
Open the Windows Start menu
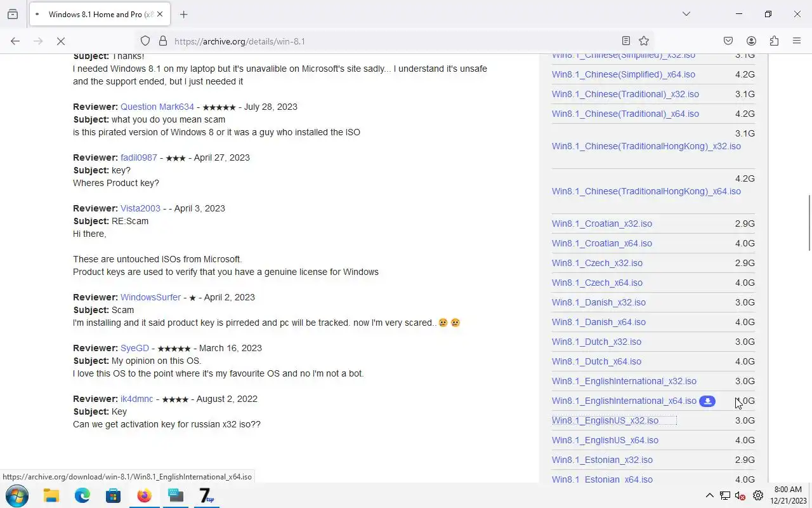pos(17,495)
